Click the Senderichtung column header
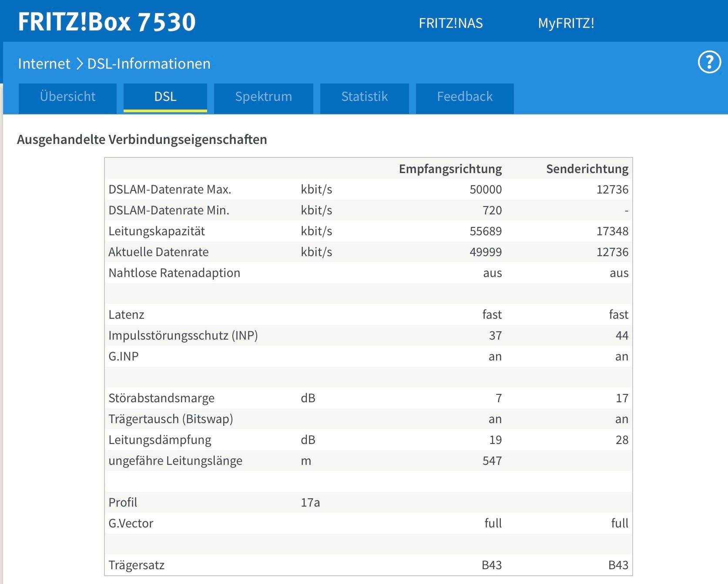The image size is (728, 584). (x=587, y=169)
